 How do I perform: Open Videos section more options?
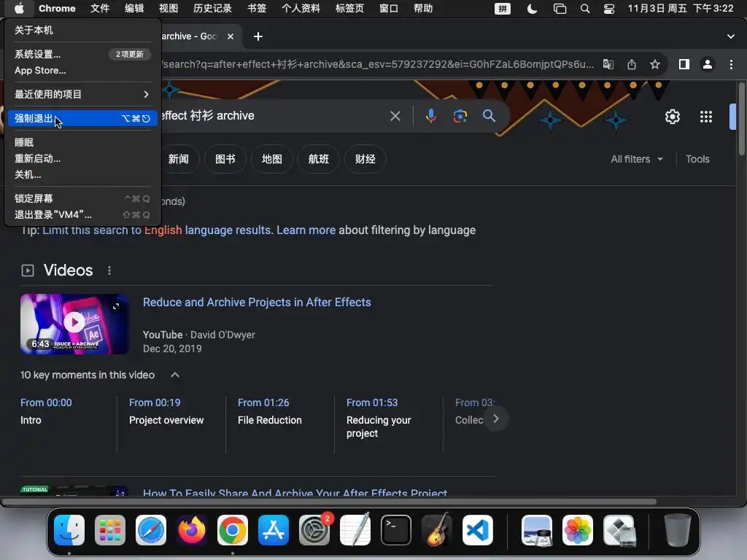point(109,271)
